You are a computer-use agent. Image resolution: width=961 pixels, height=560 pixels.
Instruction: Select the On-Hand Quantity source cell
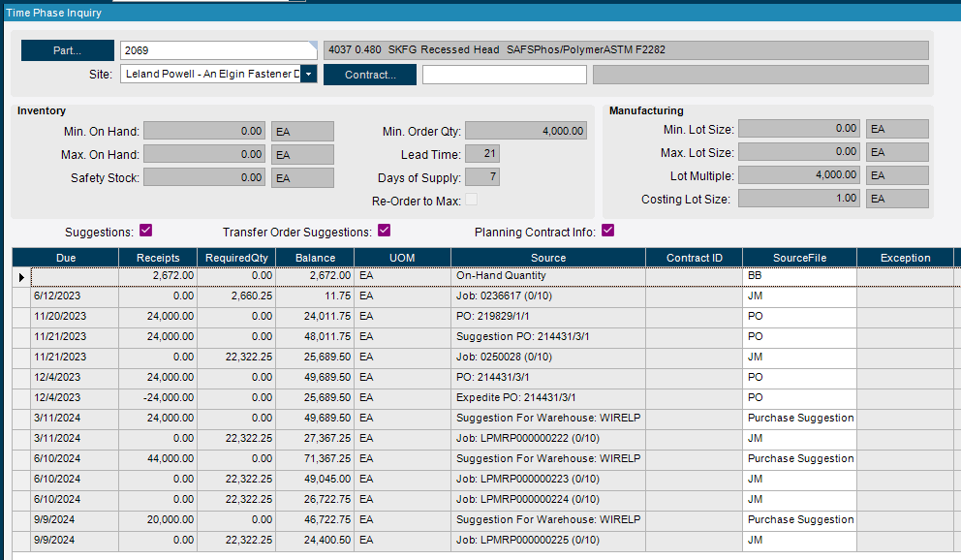point(548,276)
